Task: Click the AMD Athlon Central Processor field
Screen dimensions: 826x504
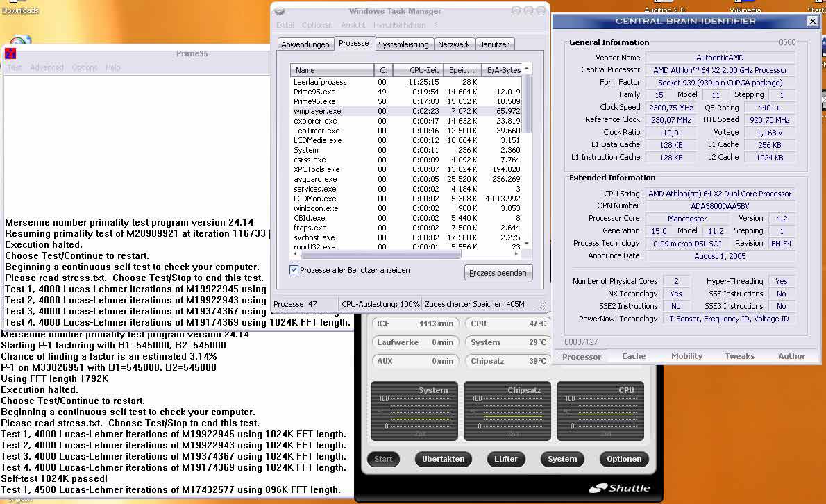Action: tap(720, 70)
